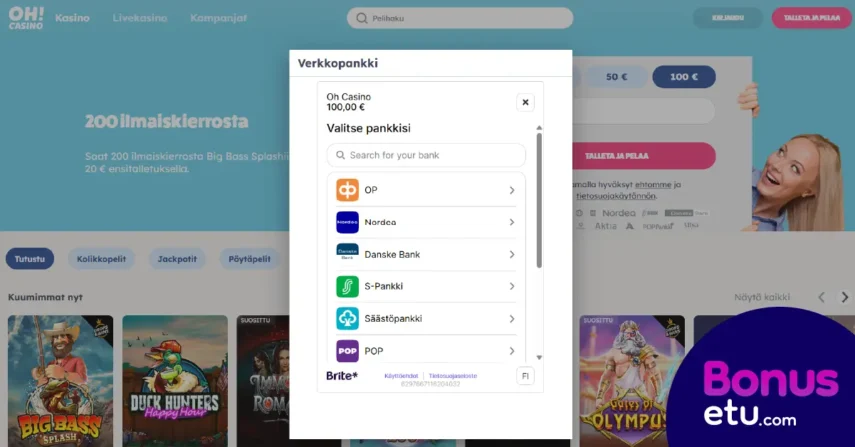Open the Käyttöehdot link in Brite footer
The height and width of the screenshot is (447, 855).
(x=402, y=376)
